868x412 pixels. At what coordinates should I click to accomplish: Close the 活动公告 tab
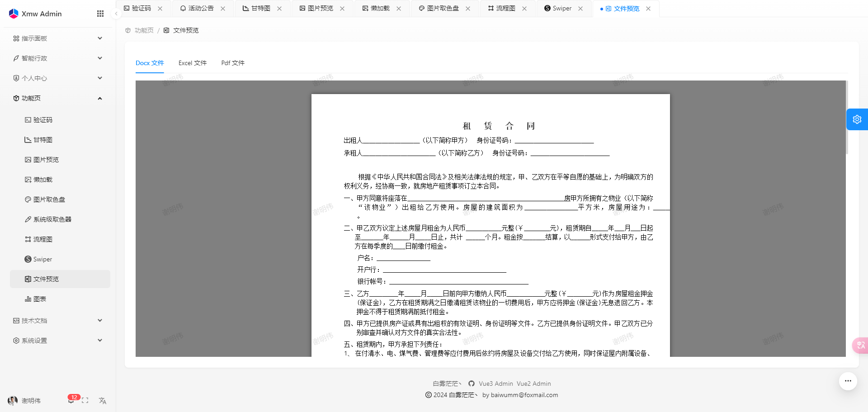(223, 9)
